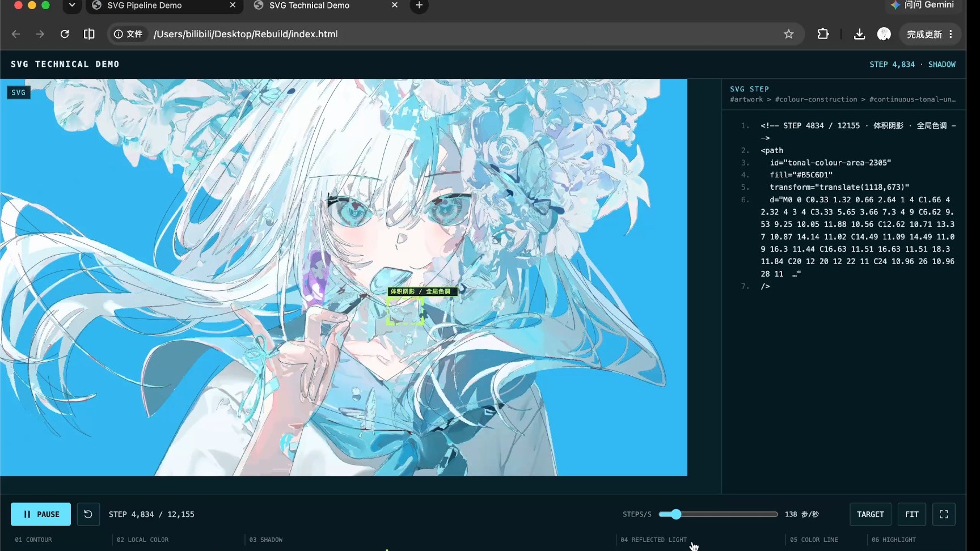Click the STEP 4,834 / 12,155 counter
Screen dimensions: 980x551
point(151,514)
